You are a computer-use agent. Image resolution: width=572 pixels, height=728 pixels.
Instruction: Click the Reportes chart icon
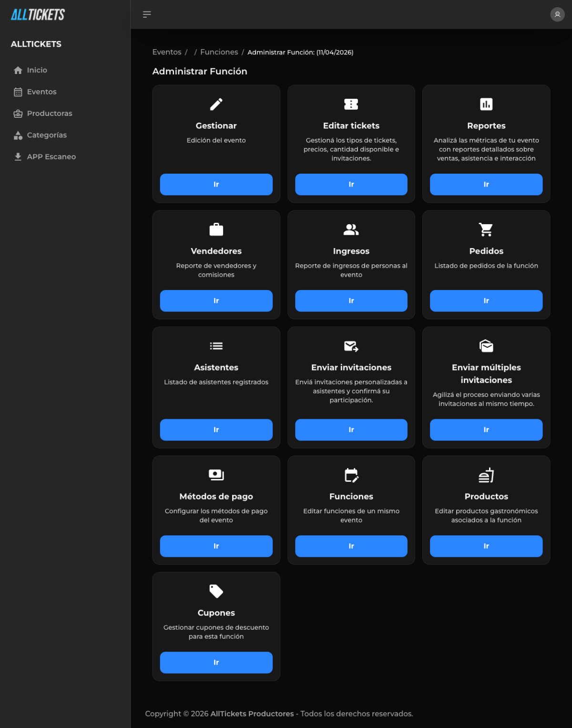coord(486,104)
